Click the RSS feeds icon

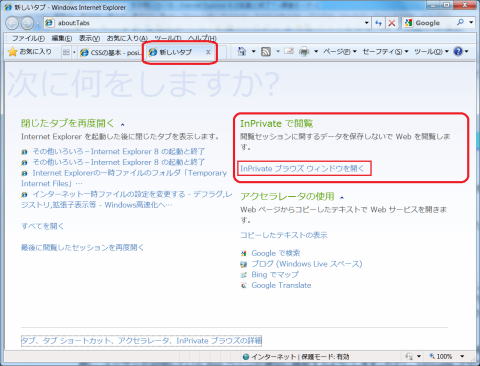pos(266,52)
